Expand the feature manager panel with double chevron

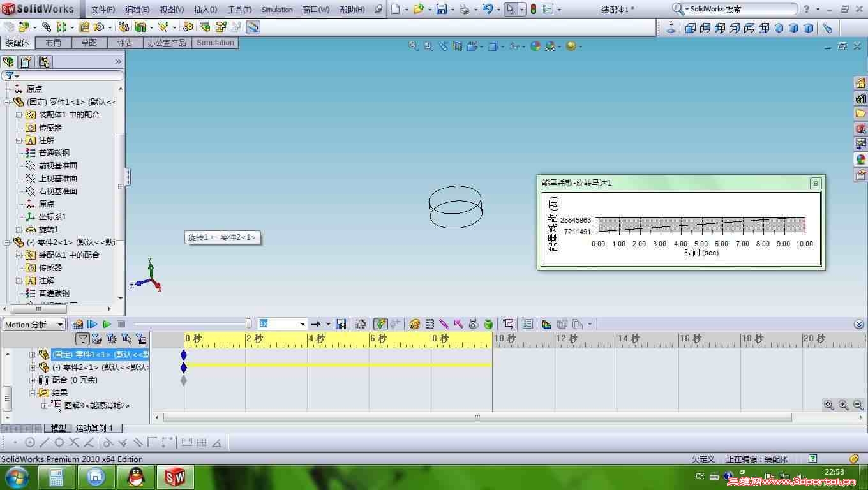coord(117,61)
